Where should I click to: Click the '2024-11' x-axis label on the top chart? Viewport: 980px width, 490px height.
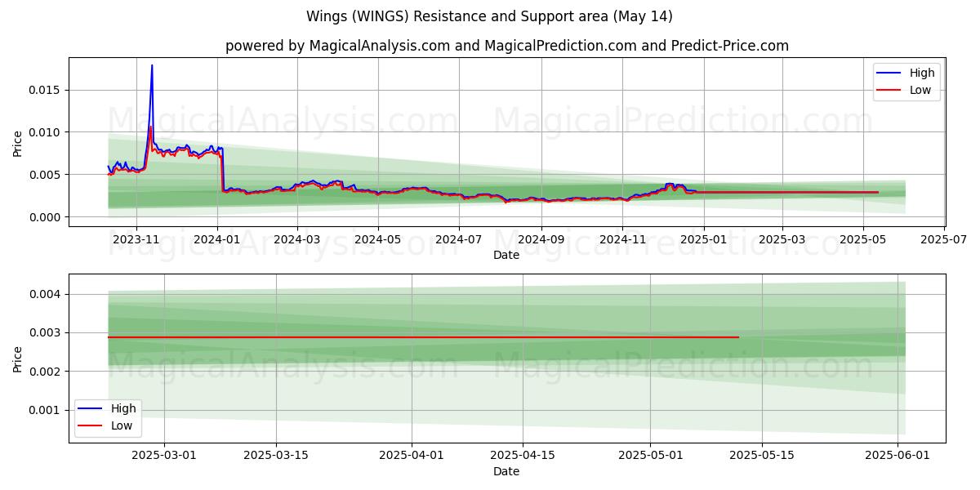coord(621,239)
